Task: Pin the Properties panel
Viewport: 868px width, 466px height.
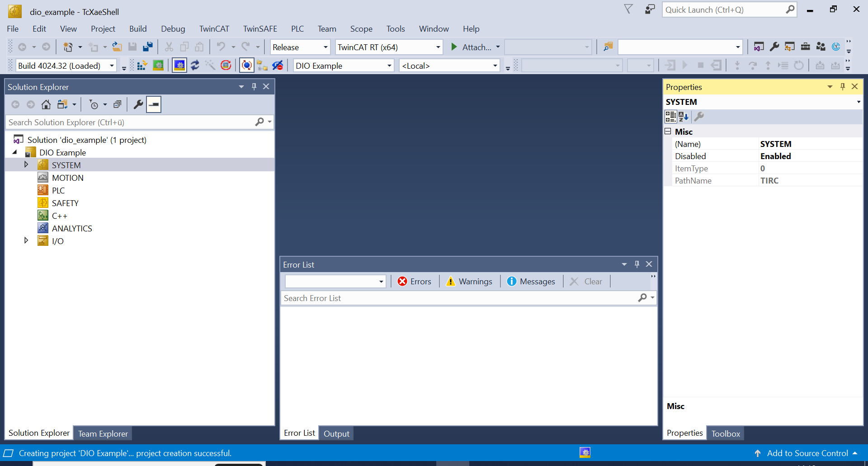Action: click(x=843, y=87)
